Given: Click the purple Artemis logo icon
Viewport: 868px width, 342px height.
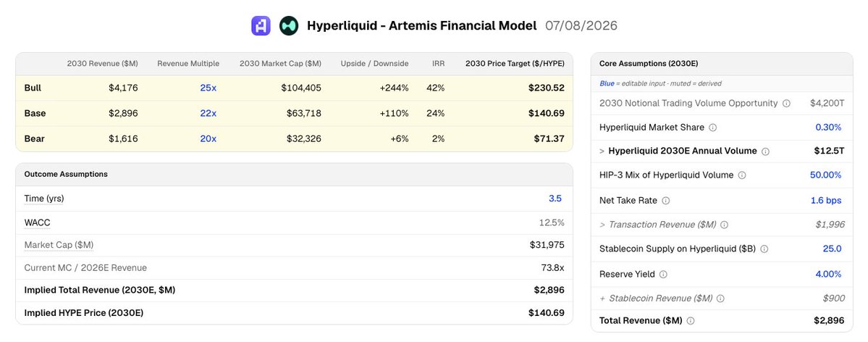Looking at the screenshot, I should (261, 25).
